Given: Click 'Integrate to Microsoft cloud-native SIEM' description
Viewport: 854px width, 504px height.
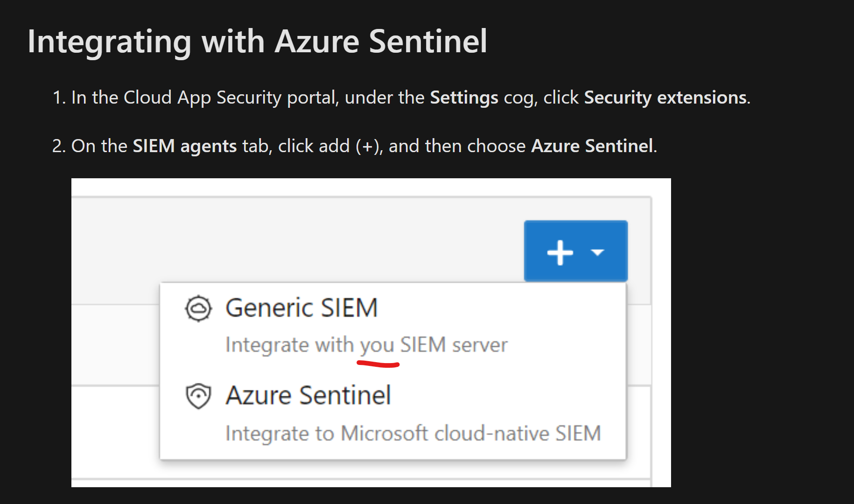Looking at the screenshot, I should [x=413, y=433].
